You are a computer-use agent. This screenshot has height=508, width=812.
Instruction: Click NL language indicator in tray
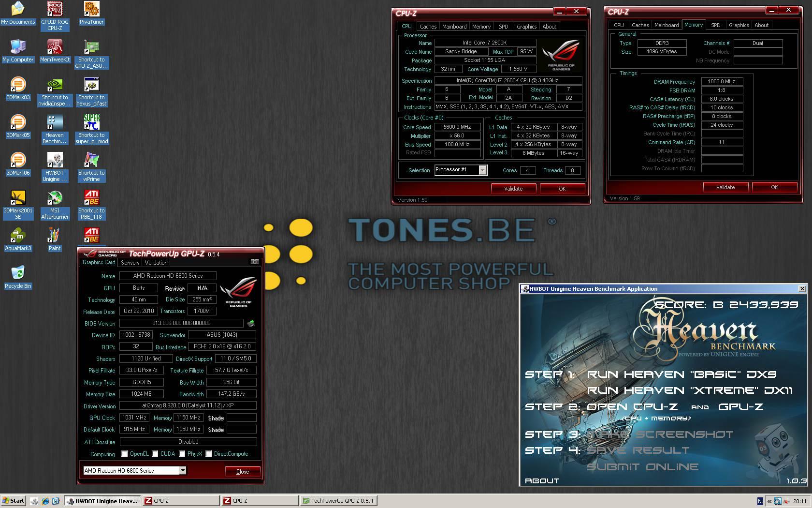pos(760,501)
